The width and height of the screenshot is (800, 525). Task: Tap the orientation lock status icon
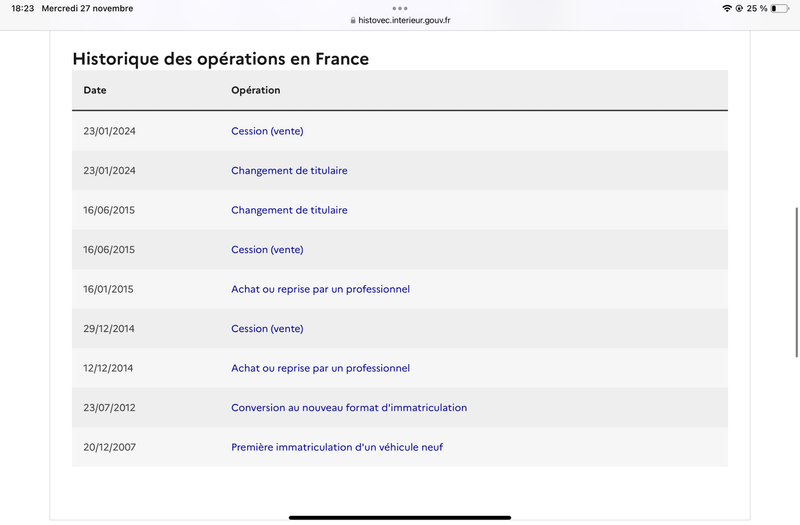739,8
